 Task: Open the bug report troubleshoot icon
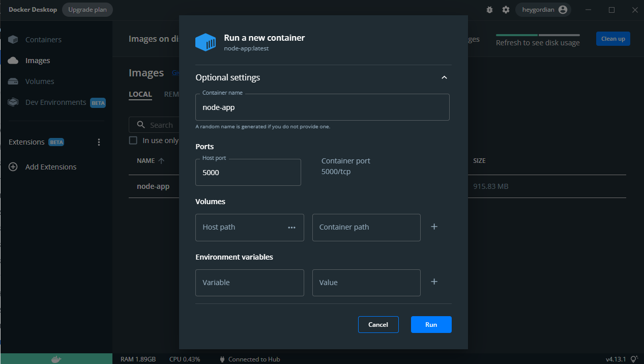[x=489, y=10]
